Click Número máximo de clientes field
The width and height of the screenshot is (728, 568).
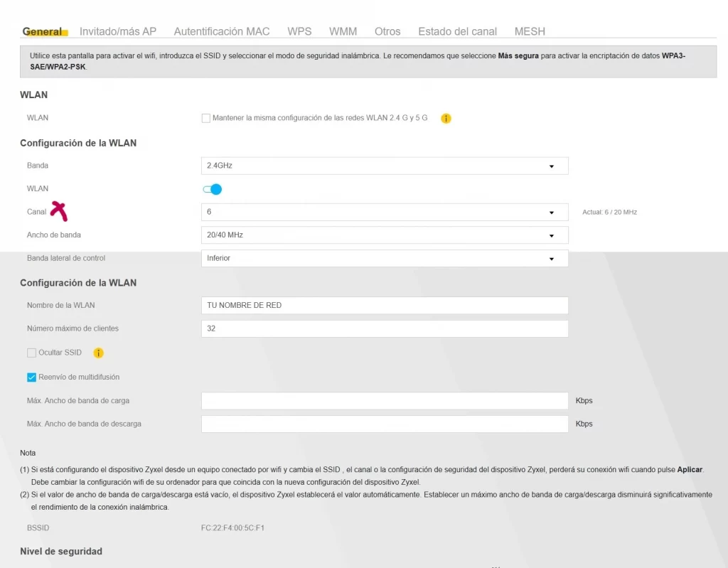click(385, 328)
